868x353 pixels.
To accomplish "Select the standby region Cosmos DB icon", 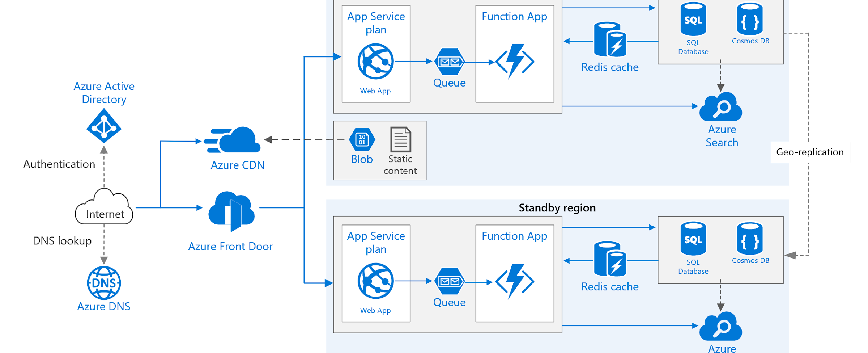I will tap(750, 239).
